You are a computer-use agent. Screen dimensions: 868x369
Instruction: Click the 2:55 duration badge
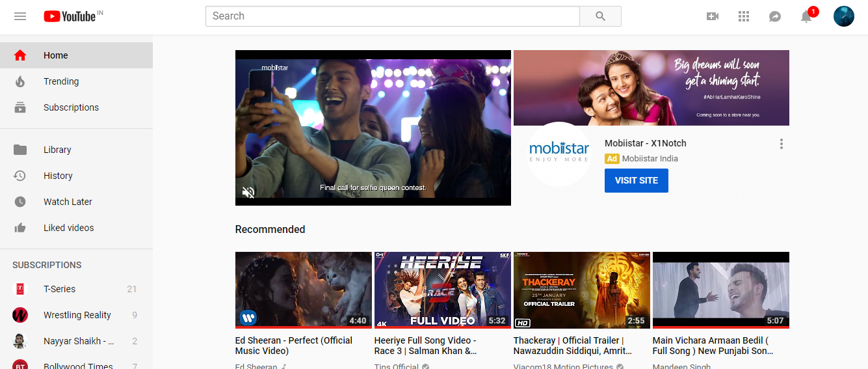pos(636,320)
